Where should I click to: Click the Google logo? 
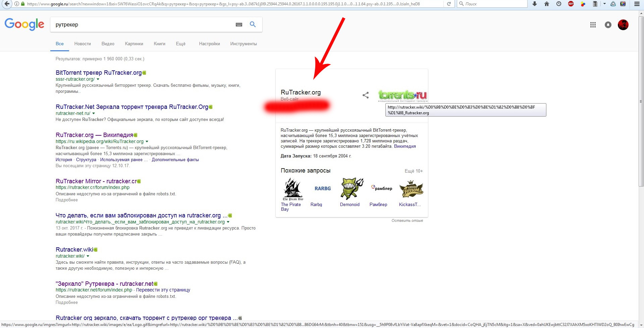(x=24, y=24)
